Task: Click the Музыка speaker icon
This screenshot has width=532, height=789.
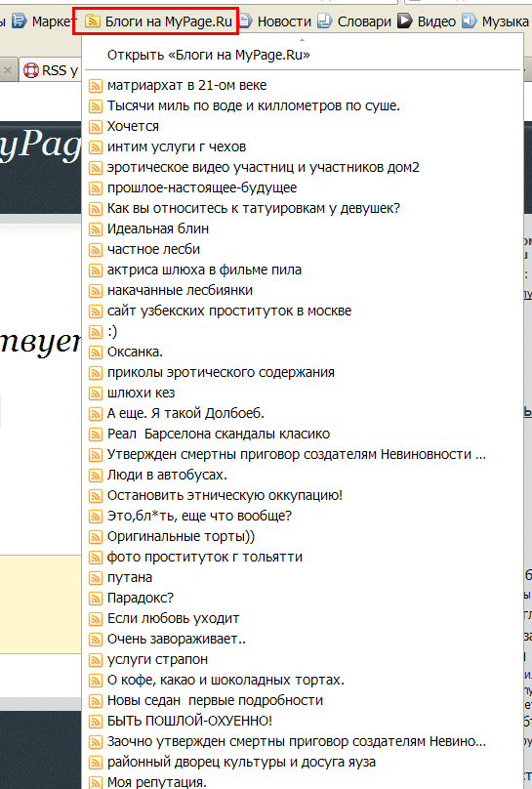Action: pyautogui.click(x=469, y=21)
